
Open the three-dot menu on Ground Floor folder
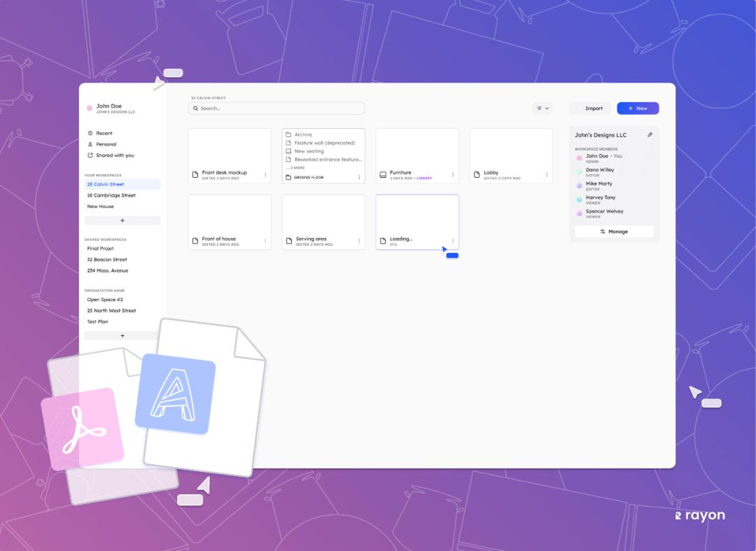[x=359, y=177]
